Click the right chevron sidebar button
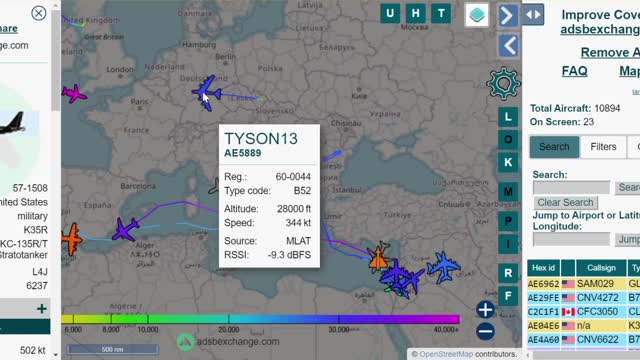640x360 pixels. [x=508, y=16]
